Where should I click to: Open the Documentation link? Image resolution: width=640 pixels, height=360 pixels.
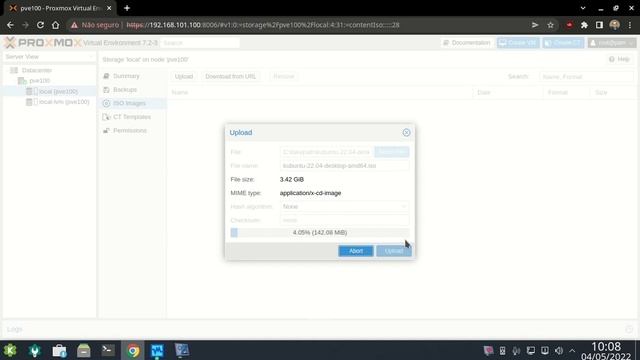click(x=467, y=43)
